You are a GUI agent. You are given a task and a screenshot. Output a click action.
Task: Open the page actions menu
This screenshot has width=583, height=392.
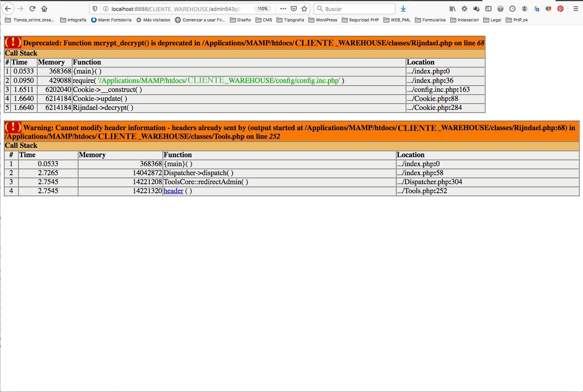(283, 9)
